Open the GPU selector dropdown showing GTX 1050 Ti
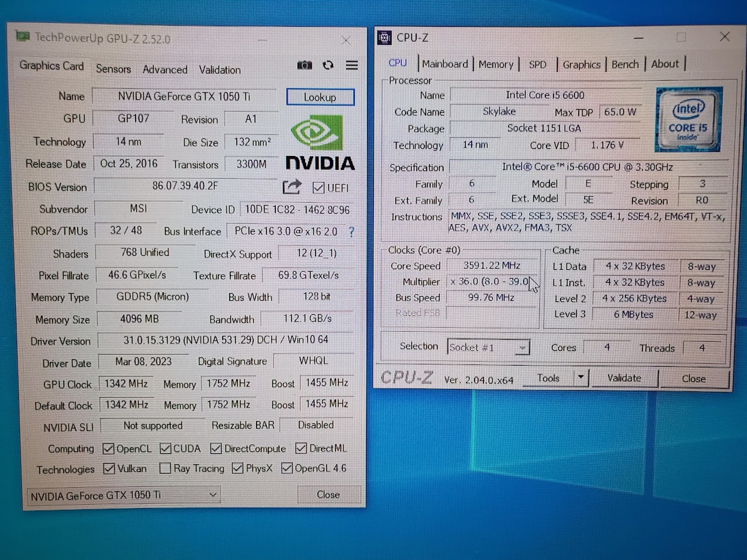 click(x=213, y=495)
